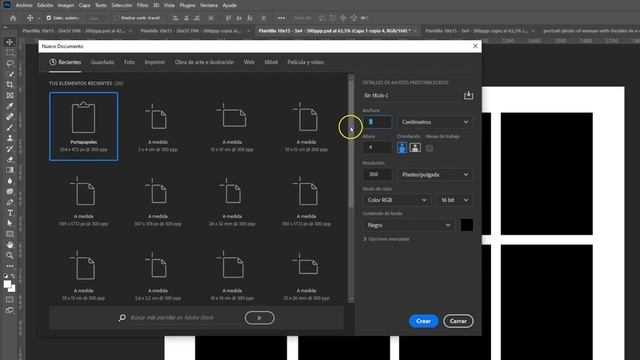Open the Negro background contents dropdown
This screenshot has height=360, width=640.
pyautogui.click(x=408, y=225)
